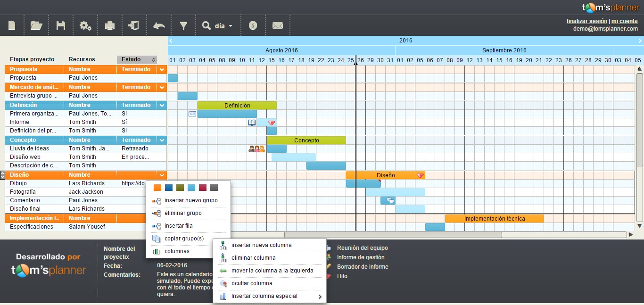Print the Gantt chart
644x305 pixels.
point(109,25)
